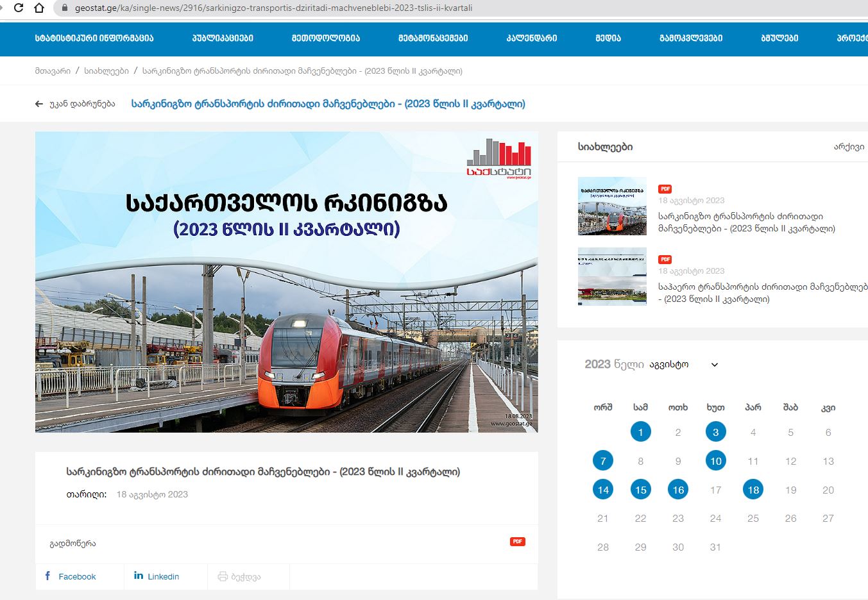Click the 'ორშ' weekday header in the calendar
868x600 pixels.
pyautogui.click(x=603, y=407)
